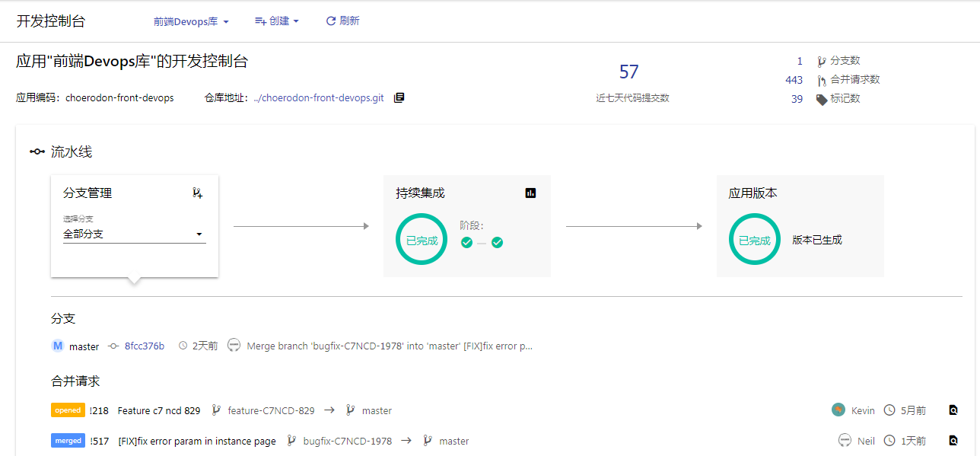
Task: Click the clock icon beside 1天前
Action: (889, 441)
